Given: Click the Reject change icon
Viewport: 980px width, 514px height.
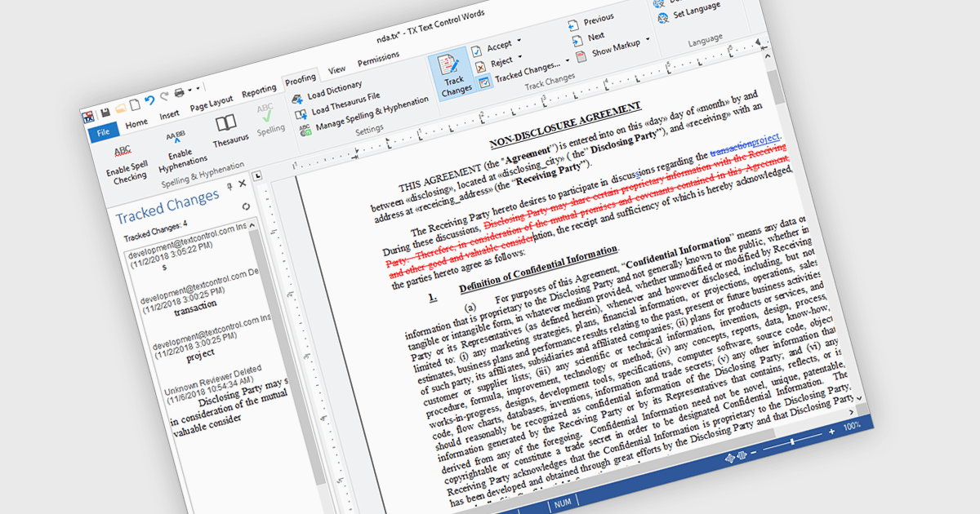Looking at the screenshot, I should point(479,66).
